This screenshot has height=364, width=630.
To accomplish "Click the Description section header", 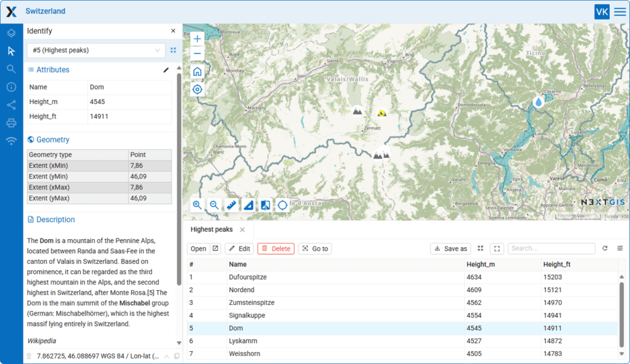I will 55,220.
